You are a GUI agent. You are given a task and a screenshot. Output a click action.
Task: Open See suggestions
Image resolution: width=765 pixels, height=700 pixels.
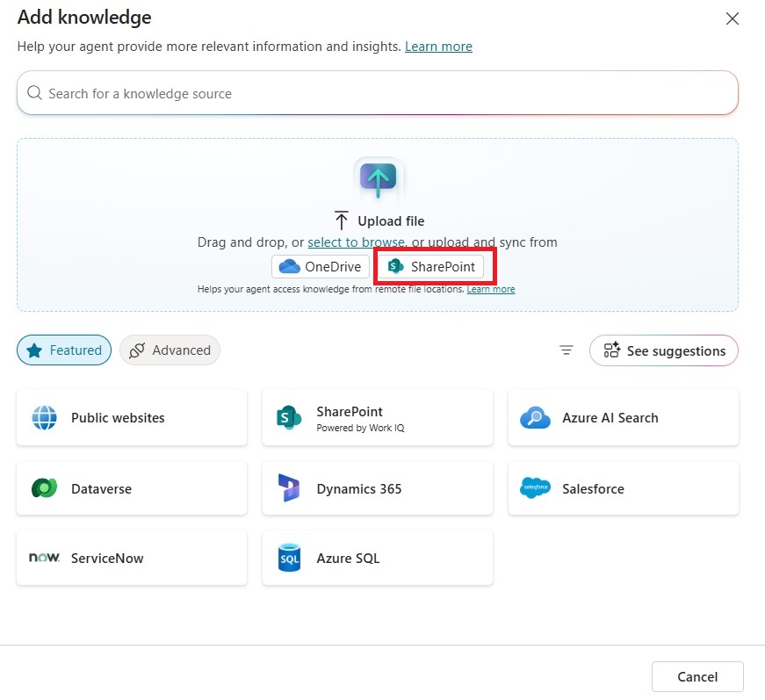664,350
